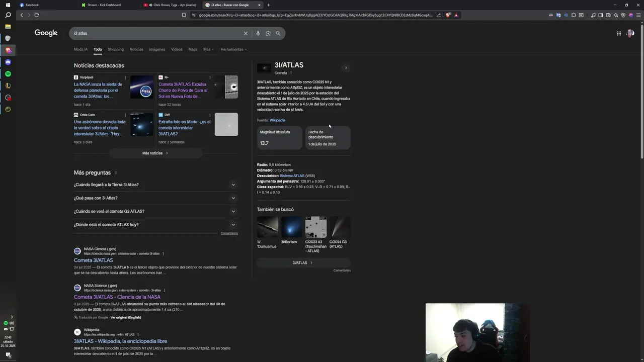The image size is (644, 362).
Task: Open the Google apps grid
Action: pyautogui.click(x=619, y=33)
